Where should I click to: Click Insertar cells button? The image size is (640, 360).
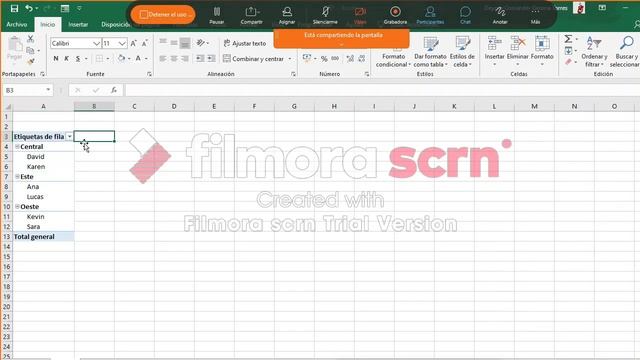494,51
